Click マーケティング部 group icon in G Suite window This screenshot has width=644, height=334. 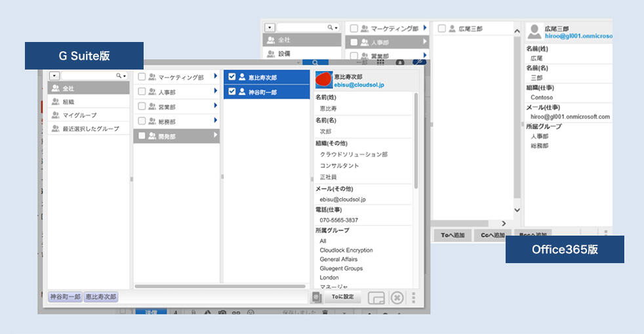tap(152, 77)
